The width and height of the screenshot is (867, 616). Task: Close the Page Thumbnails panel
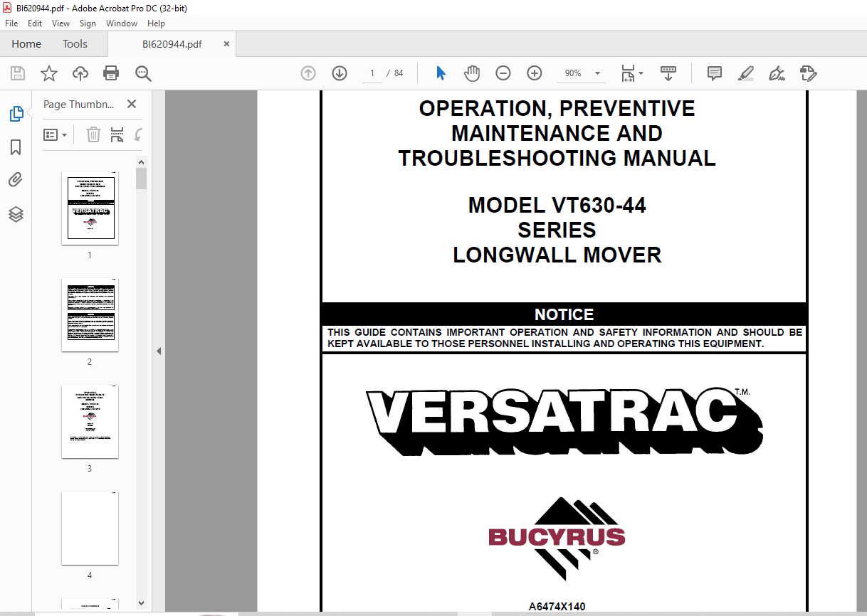[x=132, y=104]
